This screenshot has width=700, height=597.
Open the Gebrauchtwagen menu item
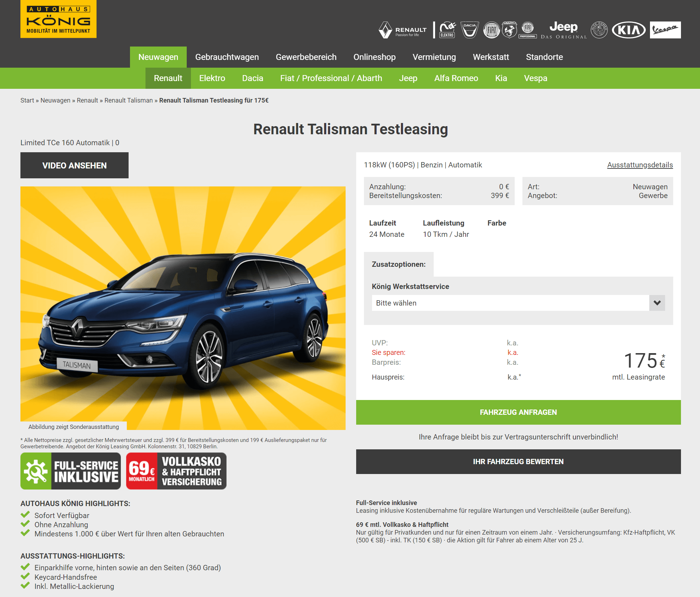pos(227,57)
